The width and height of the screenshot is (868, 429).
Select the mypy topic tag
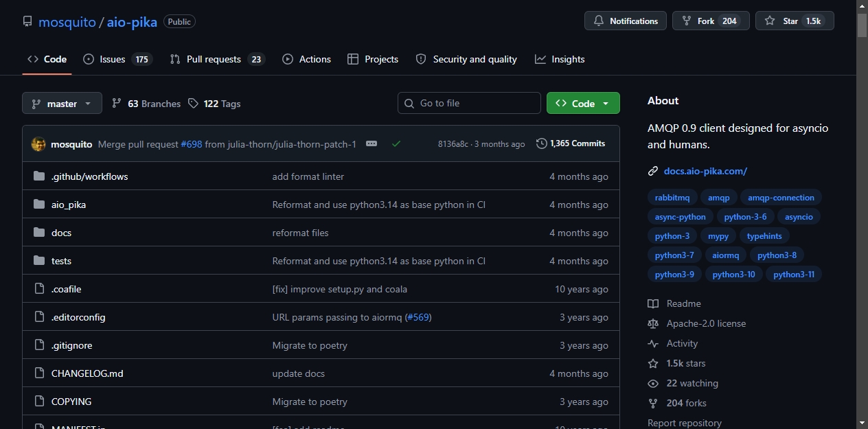coord(718,236)
